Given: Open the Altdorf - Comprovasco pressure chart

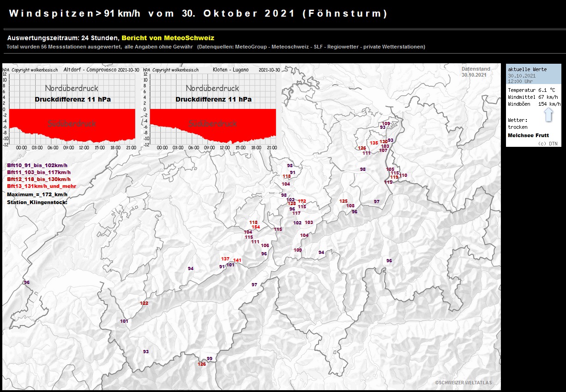Looking at the screenshot, I should point(72,107).
